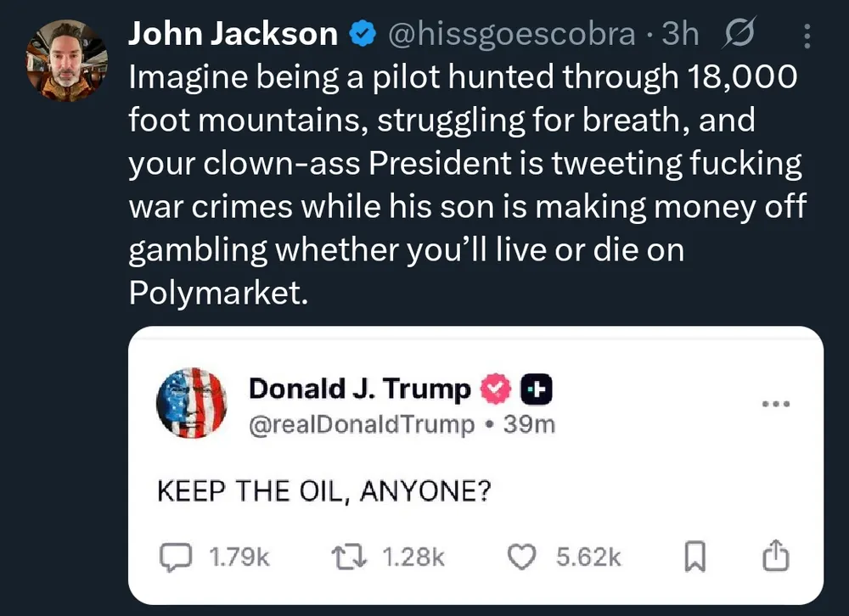Click John Jackson's blue verified badge

point(363,34)
